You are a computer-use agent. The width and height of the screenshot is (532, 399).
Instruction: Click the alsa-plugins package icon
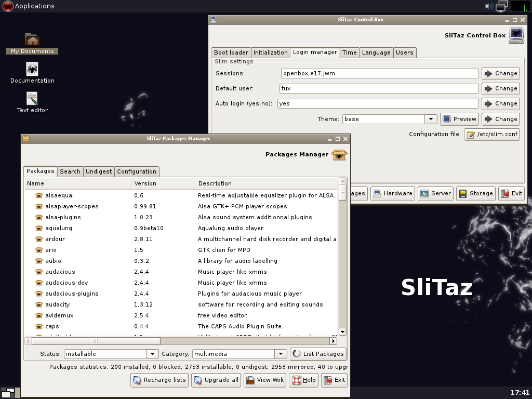pyautogui.click(x=39, y=217)
